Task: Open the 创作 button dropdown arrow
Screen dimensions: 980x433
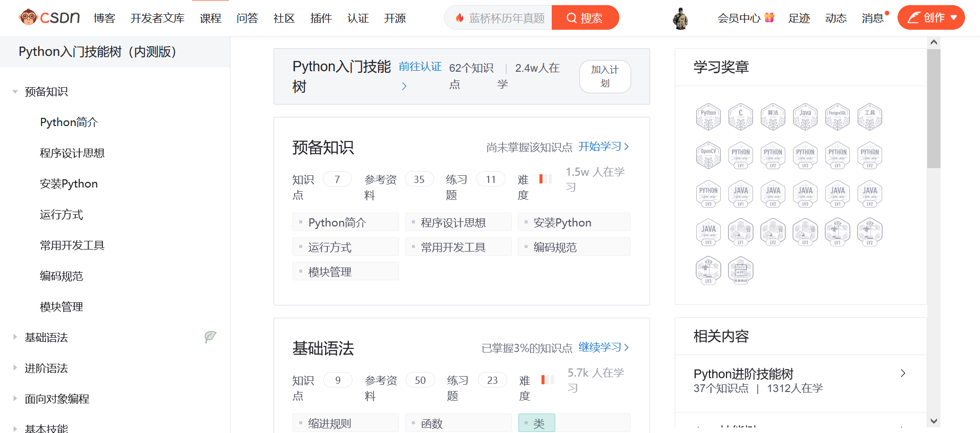Action: click(954, 17)
